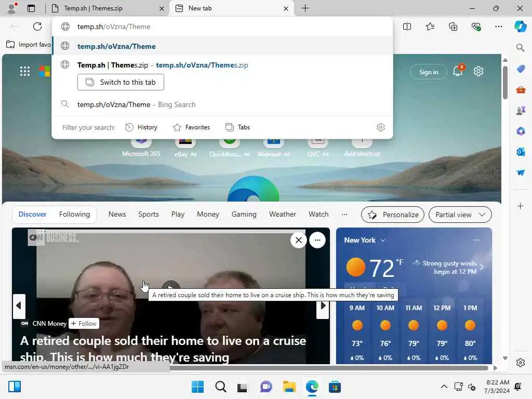Open the Money feed category

click(x=208, y=215)
